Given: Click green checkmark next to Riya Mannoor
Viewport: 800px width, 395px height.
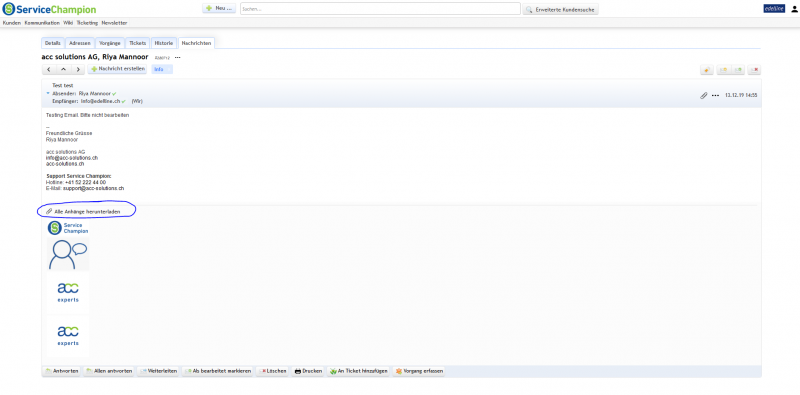Looking at the screenshot, I should point(114,94).
